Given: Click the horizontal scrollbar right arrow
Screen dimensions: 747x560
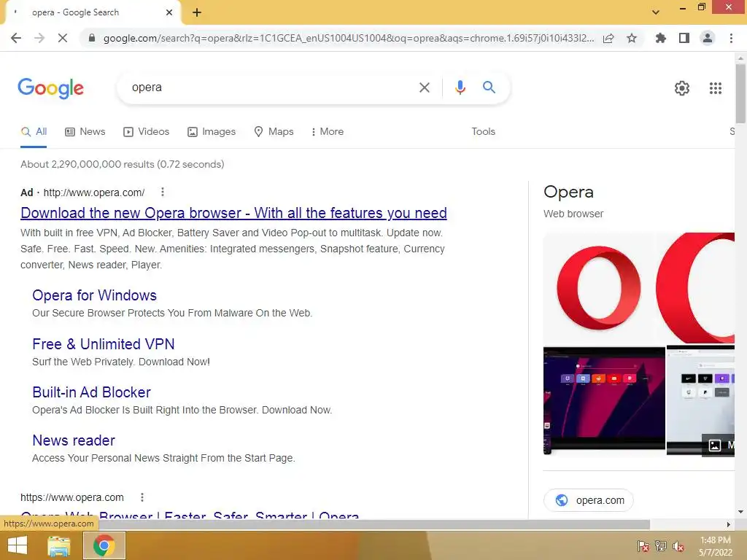Looking at the screenshot, I should (x=728, y=524).
